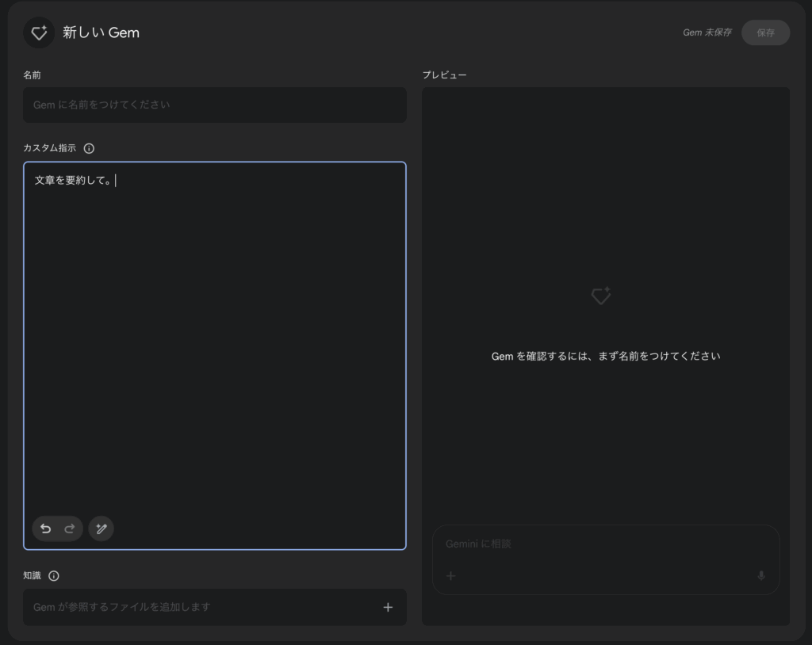Open the info icon next to 知識
The height and width of the screenshot is (645, 812).
pyautogui.click(x=54, y=576)
